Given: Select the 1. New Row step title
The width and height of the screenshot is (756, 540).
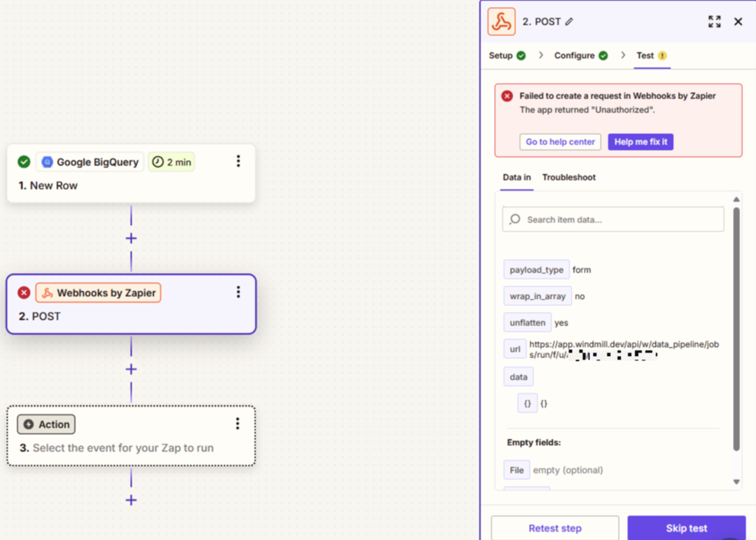Looking at the screenshot, I should tap(48, 185).
